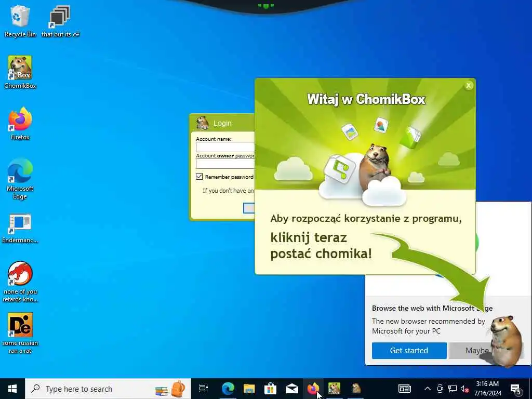Open the network status tray icon
The image size is (532, 399).
pos(453,389)
